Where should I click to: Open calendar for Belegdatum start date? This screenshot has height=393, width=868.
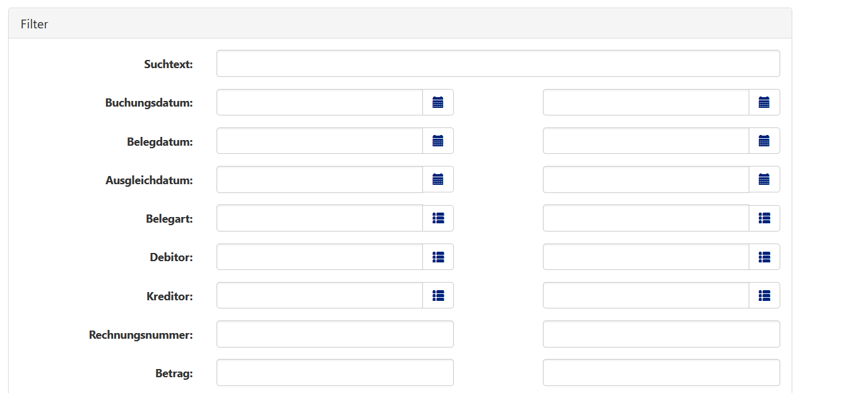point(438,141)
